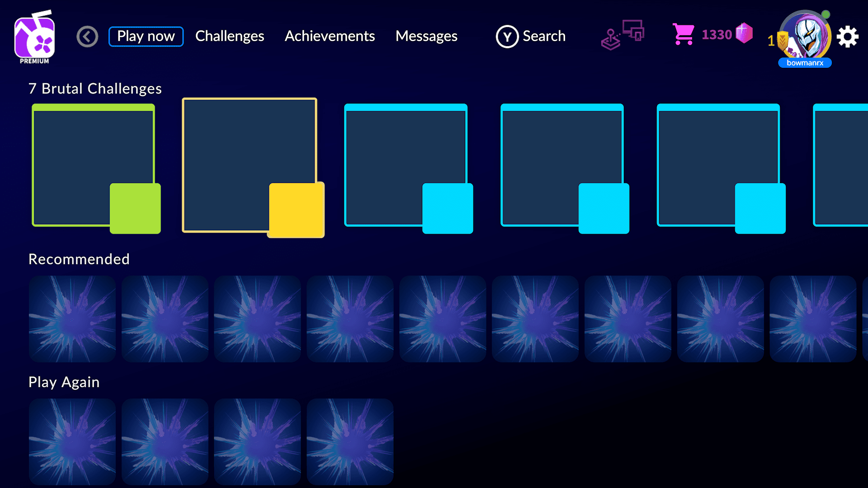Open the ninth Recommended game tile

[813, 319]
